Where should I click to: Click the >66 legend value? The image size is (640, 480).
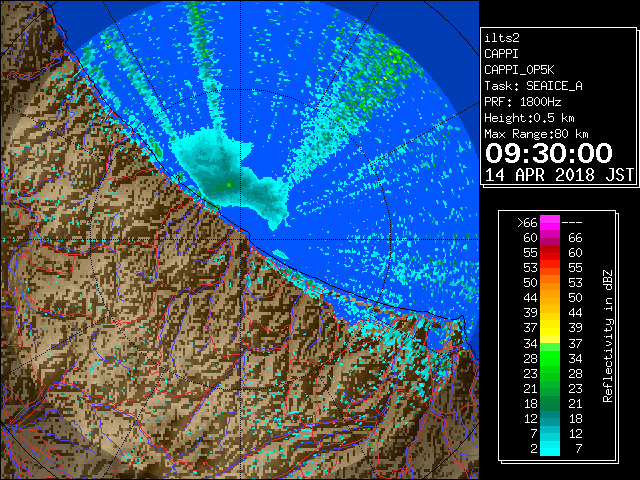(x=527, y=223)
